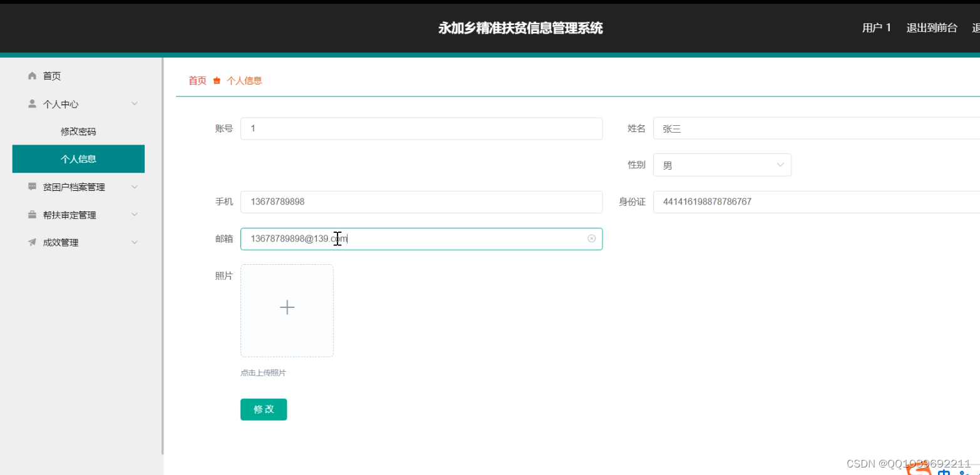Click the plus icon to upload a photo

[x=287, y=307]
